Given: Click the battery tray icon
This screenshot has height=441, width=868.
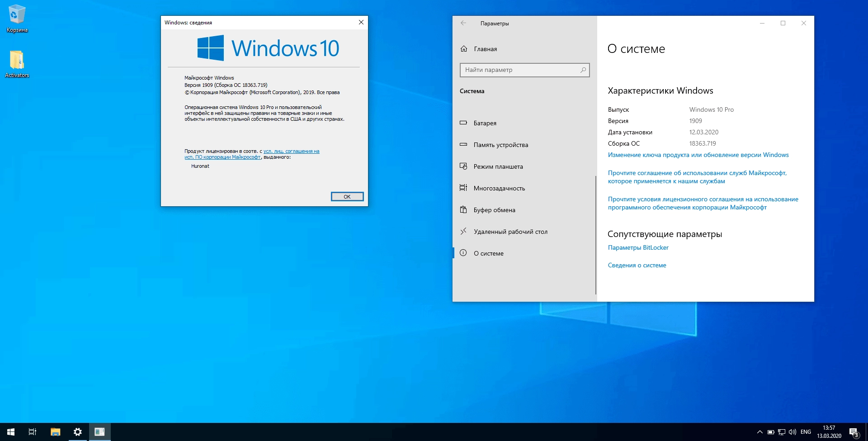Looking at the screenshot, I should click(771, 432).
